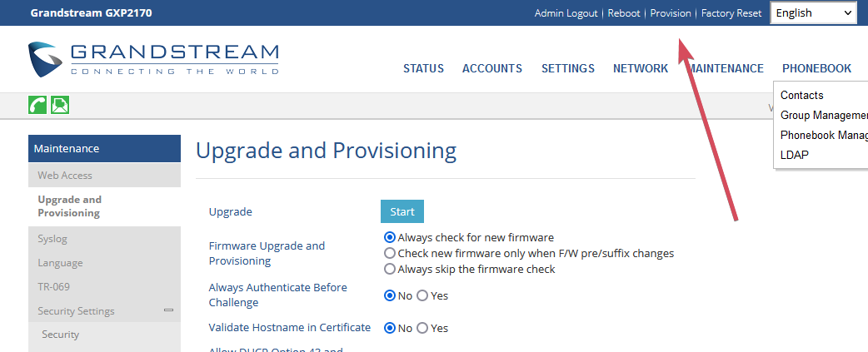Set Always Authenticate Before Challenge to Yes
Image resolution: width=868 pixels, height=352 pixels.
(422, 295)
